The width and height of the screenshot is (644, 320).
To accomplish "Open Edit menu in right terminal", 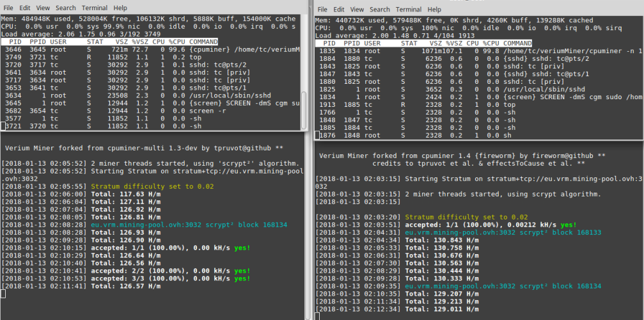I will pos(339,10).
